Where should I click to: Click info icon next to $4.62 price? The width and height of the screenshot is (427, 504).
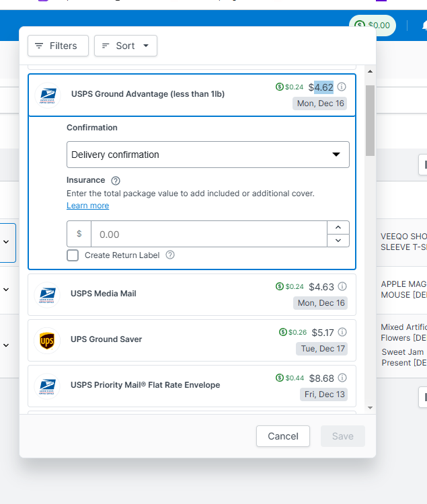click(342, 87)
